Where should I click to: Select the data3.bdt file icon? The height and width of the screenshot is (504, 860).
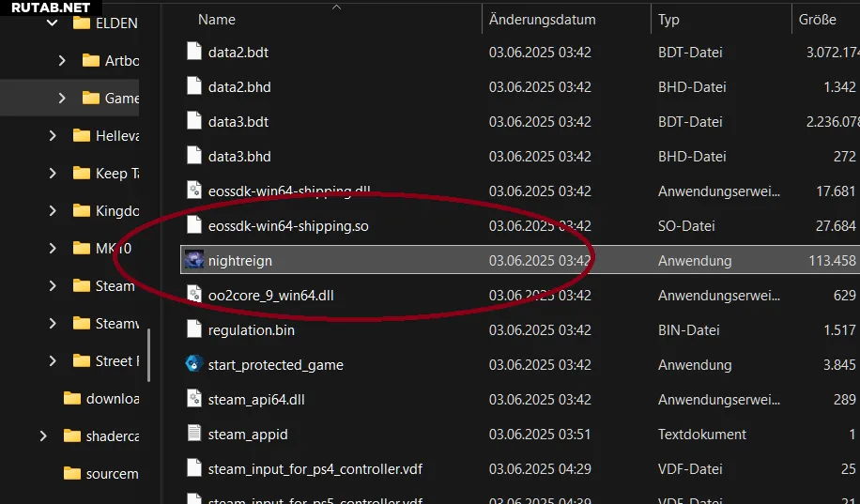(x=194, y=121)
